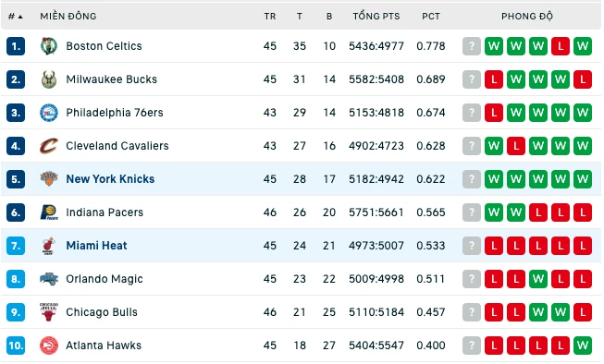604x364 pixels.
Task: Open the Chicago Bulls team link
Action: tap(102, 312)
